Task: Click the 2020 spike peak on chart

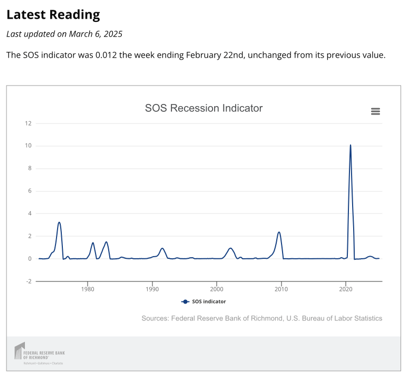Action: pyautogui.click(x=350, y=145)
